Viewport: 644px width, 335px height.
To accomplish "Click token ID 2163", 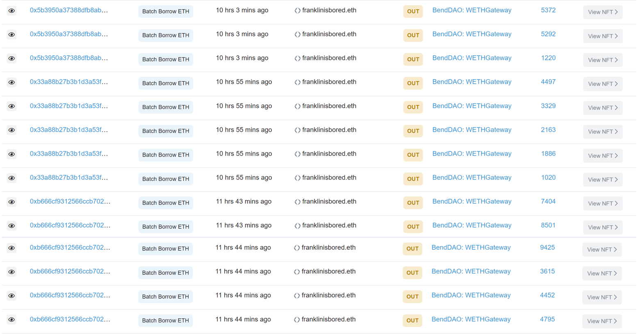I will (548, 130).
